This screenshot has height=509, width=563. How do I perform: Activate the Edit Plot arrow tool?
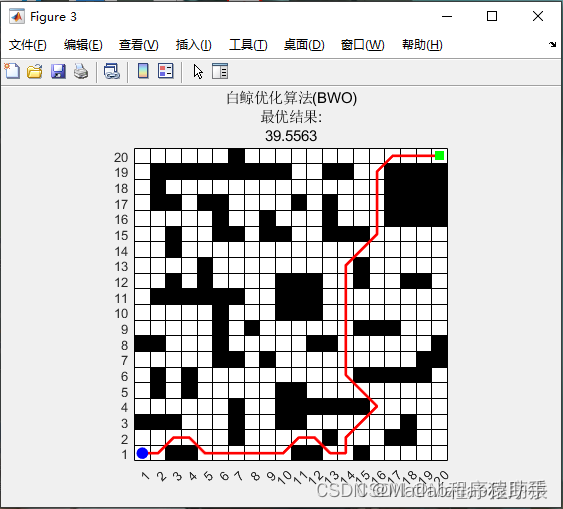point(198,71)
